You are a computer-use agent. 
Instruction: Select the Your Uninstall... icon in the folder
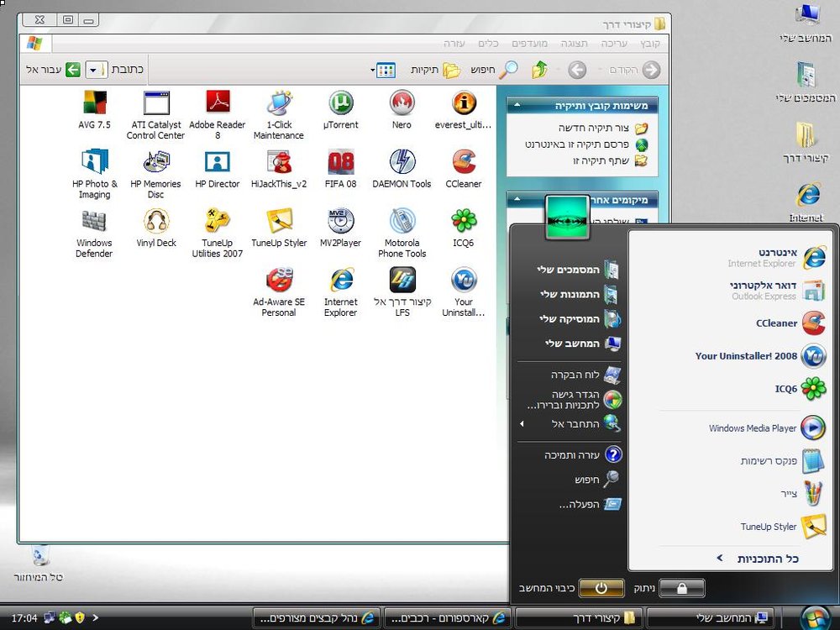tap(464, 292)
